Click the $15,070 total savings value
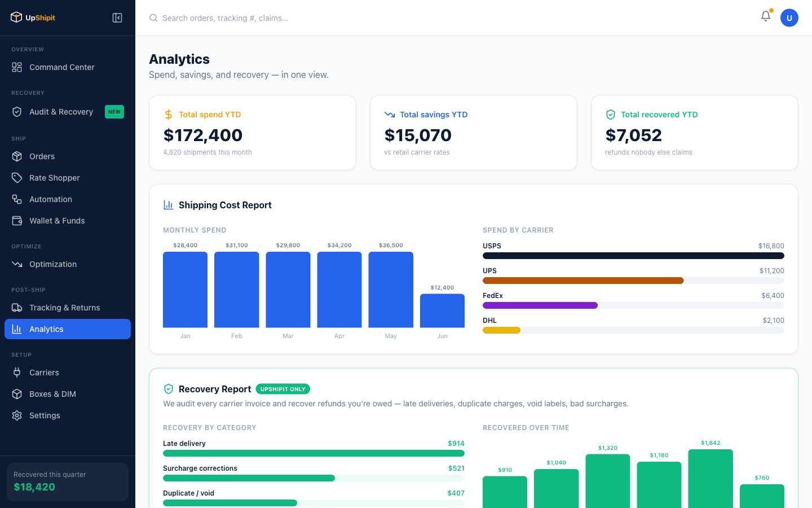 [x=418, y=135]
